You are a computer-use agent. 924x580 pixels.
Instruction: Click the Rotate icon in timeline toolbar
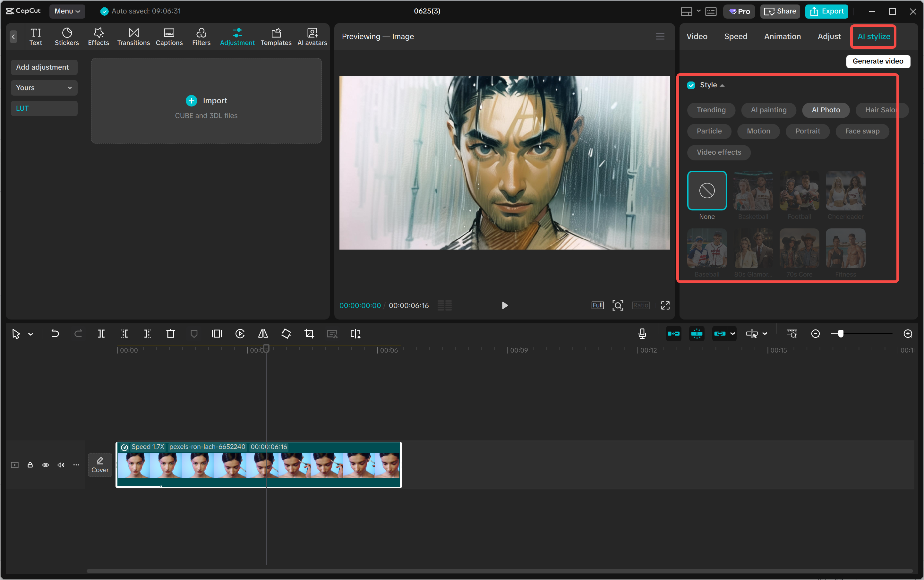(x=286, y=334)
